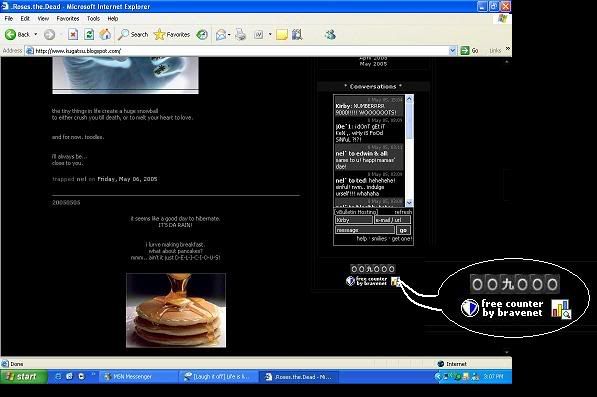Click the third quick launch icon

click(81, 376)
